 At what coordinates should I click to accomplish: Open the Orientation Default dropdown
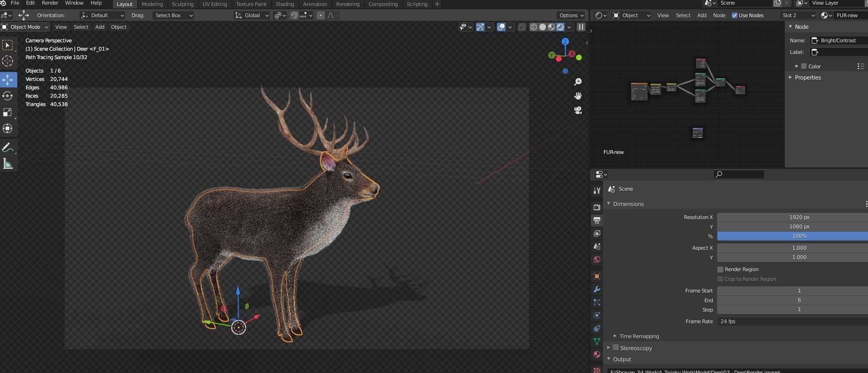(x=102, y=15)
